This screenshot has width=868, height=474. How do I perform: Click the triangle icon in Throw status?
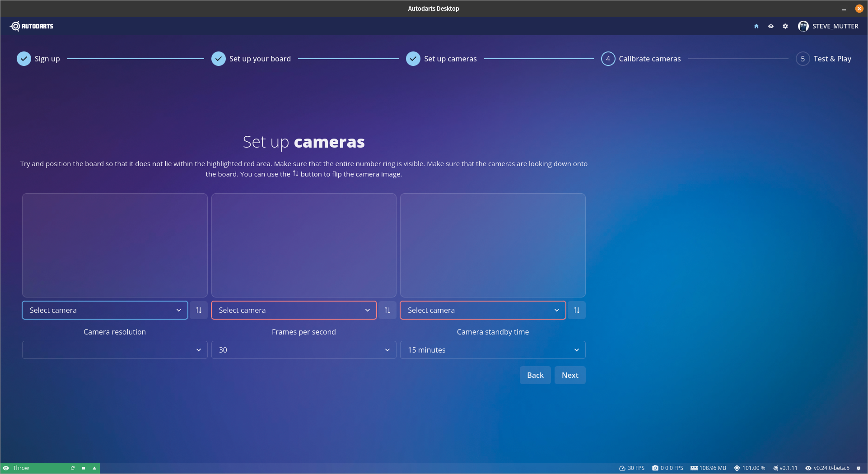pyautogui.click(x=94, y=468)
